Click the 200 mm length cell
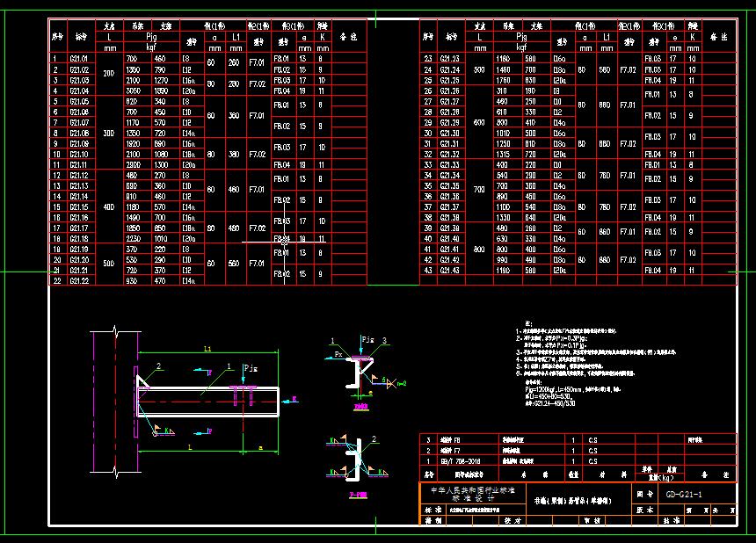Viewport: 756px width, 543px height. 109,74
